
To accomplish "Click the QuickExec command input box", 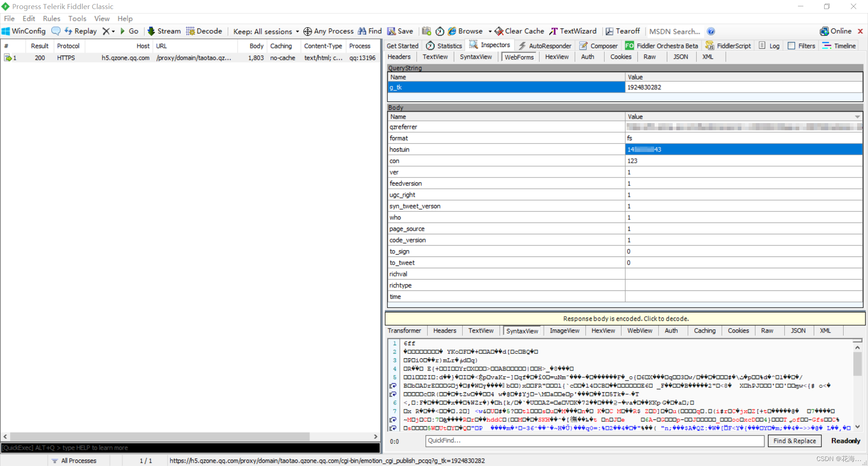I will pyautogui.click(x=190, y=447).
